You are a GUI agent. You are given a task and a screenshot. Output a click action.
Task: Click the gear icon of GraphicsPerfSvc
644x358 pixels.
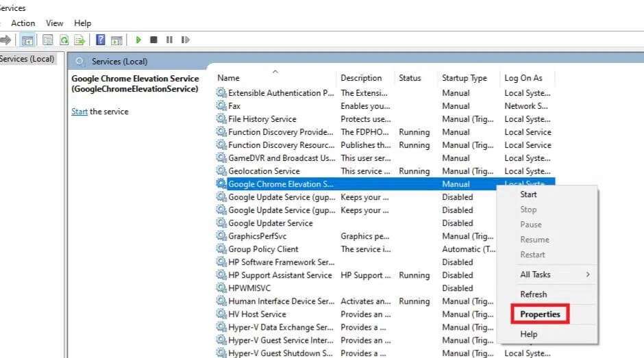(221, 236)
